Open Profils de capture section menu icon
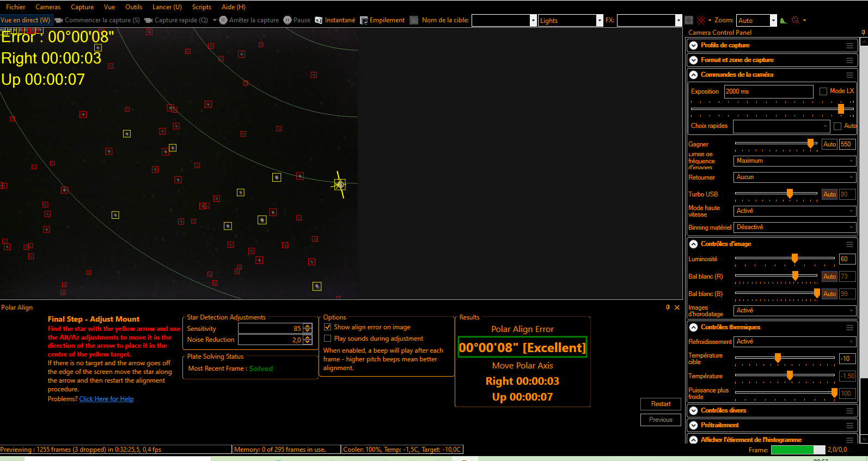Viewport: 868px width, 461px height. (849, 45)
